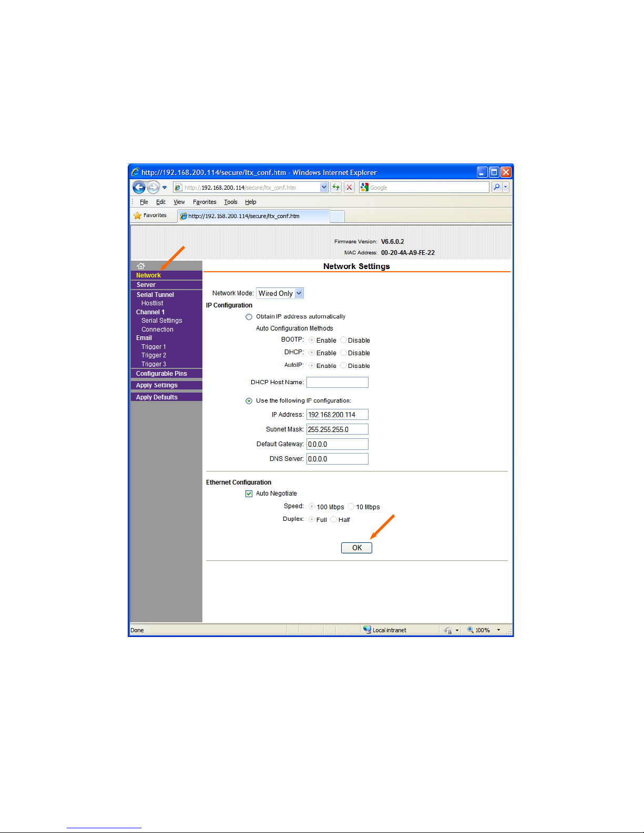Expand the address bar URL dropdown
The image size is (644, 833).
point(324,187)
